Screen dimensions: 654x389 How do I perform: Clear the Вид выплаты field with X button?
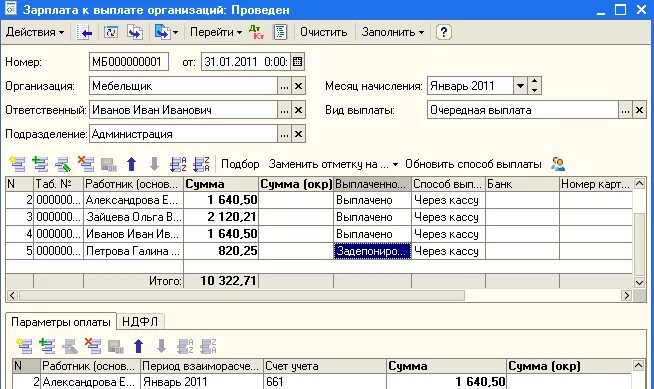click(639, 110)
